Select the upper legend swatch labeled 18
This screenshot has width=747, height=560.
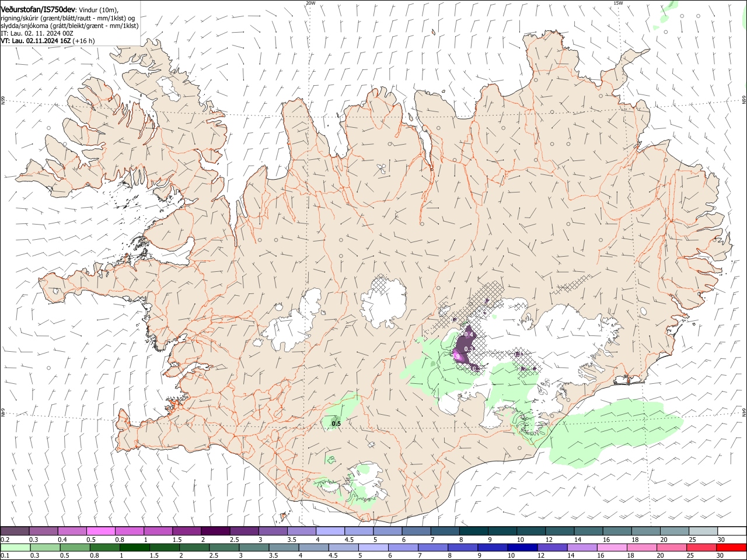pyautogui.click(x=645, y=531)
